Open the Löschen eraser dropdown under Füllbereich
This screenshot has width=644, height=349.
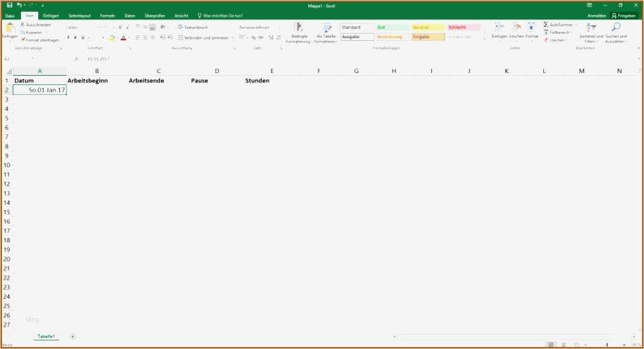556,40
